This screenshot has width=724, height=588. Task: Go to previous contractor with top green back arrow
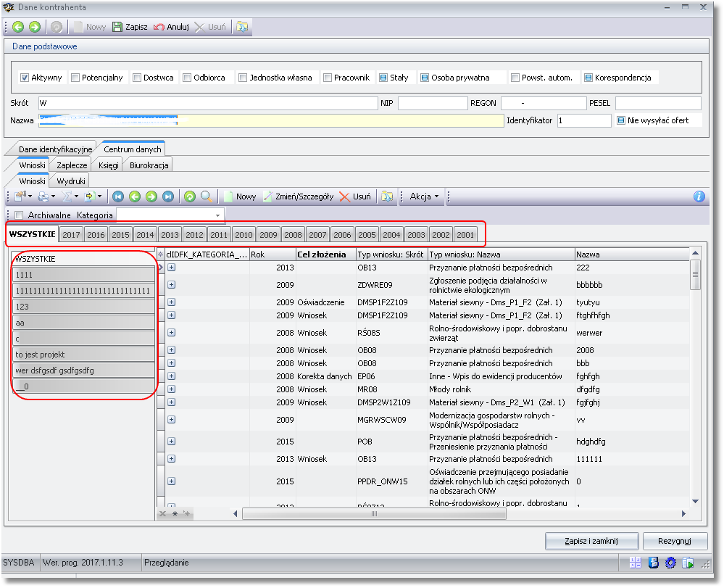click(18, 27)
